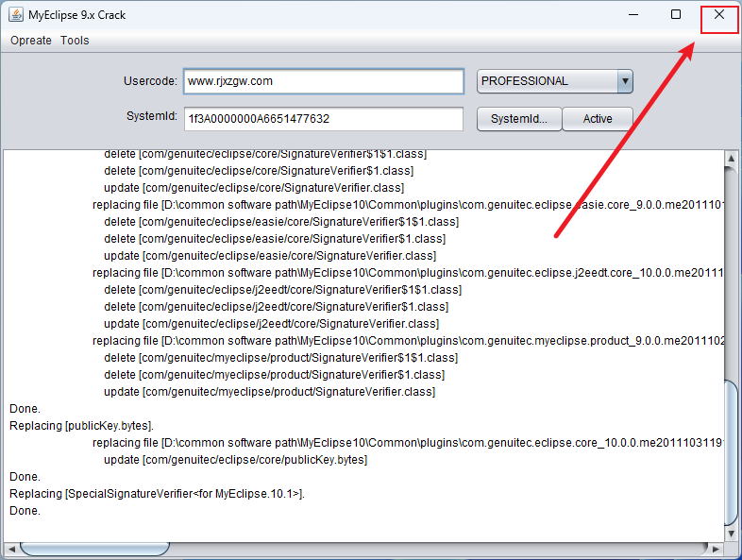742x560 pixels.
Task: Click the SystemId: label
Action: pyautogui.click(x=151, y=116)
